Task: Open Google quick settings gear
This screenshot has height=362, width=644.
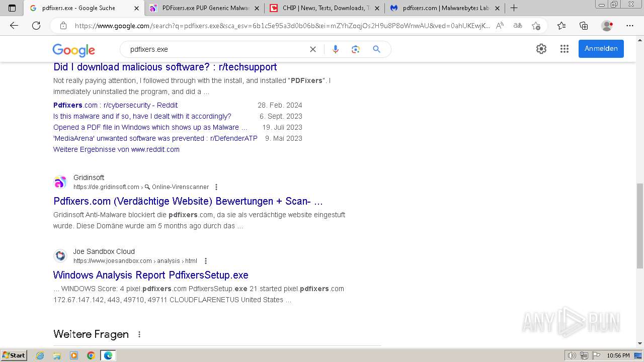Action: 541,49
